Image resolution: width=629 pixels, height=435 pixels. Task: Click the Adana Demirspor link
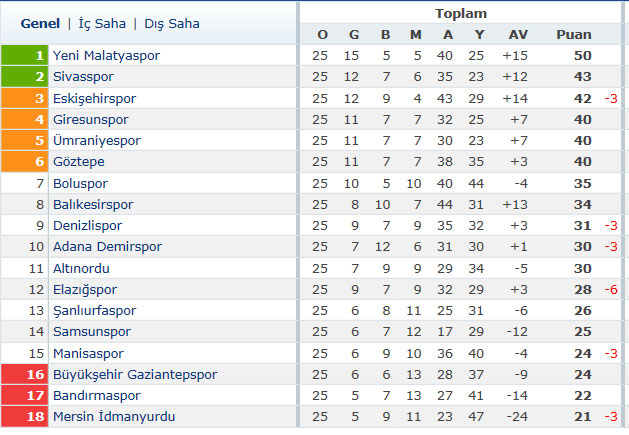108,246
